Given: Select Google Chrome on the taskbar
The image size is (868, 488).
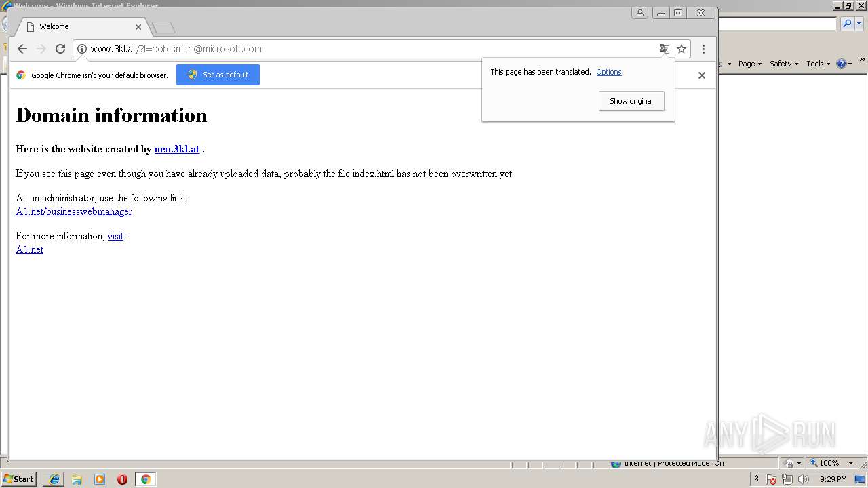Looking at the screenshot, I should tap(145, 479).
